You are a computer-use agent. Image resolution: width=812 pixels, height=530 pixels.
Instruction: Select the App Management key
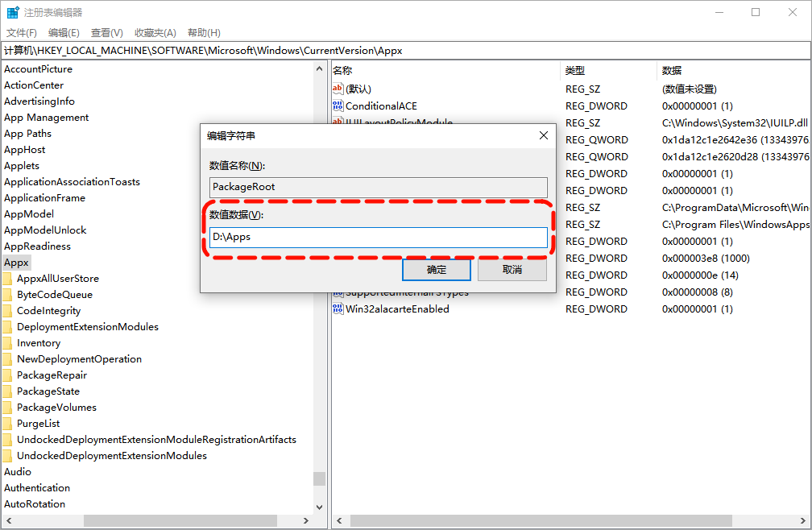pos(46,118)
